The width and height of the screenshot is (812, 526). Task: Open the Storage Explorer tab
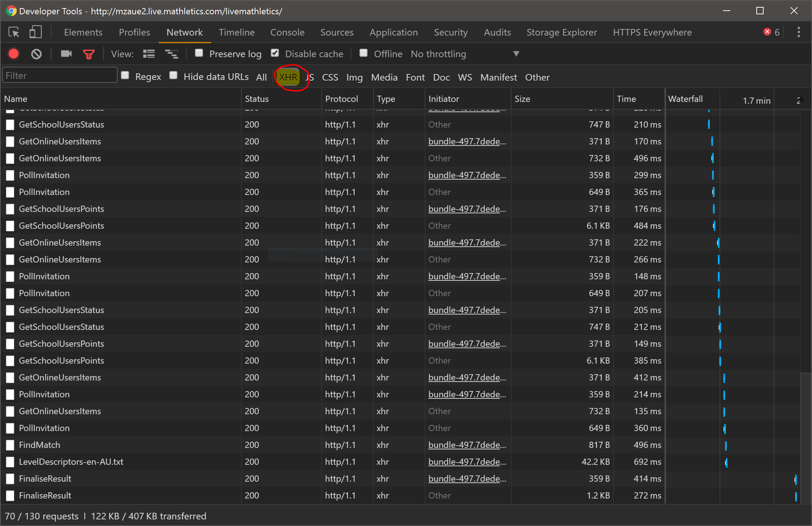pos(561,32)
